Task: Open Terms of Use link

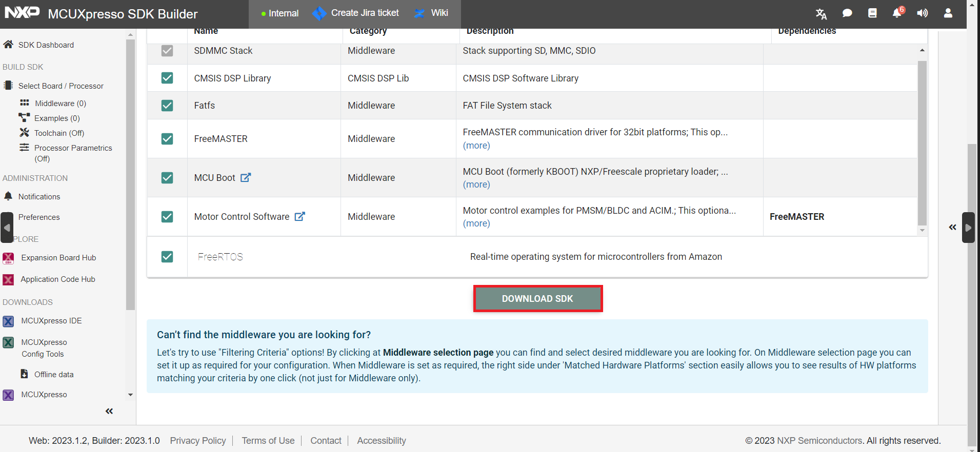Action: [268, 441]
